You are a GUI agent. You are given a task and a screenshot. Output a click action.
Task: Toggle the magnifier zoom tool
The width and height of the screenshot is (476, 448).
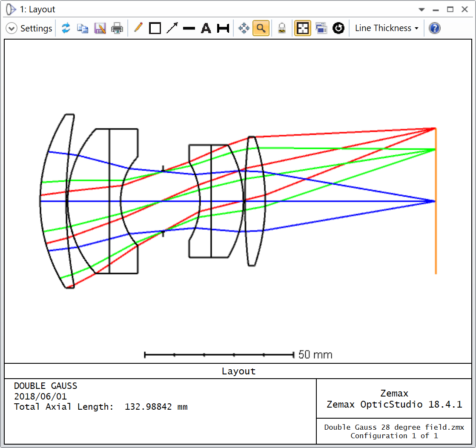point(261,28)
